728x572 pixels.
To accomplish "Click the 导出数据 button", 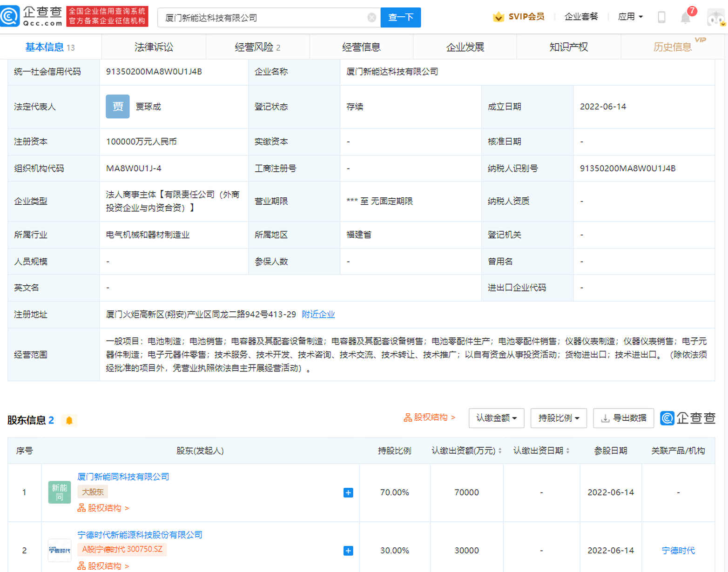I will (x=624, y=418).
